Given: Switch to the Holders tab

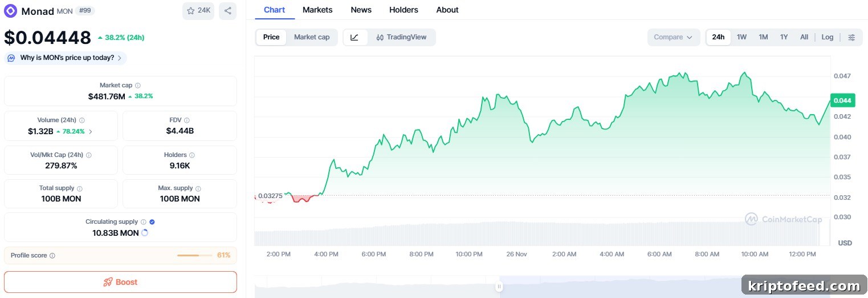Looking at the screenshot, I should [404, 10].
